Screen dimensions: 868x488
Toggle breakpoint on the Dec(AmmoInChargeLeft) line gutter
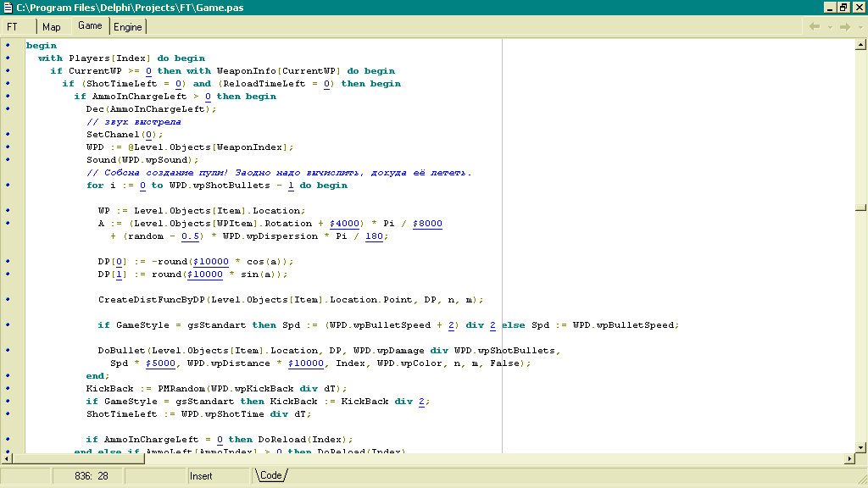point(8,109)
